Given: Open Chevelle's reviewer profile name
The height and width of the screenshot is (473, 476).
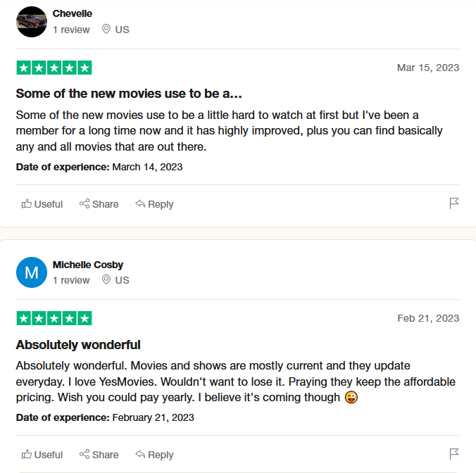Looking at the screenshot, I should point(73,13).
